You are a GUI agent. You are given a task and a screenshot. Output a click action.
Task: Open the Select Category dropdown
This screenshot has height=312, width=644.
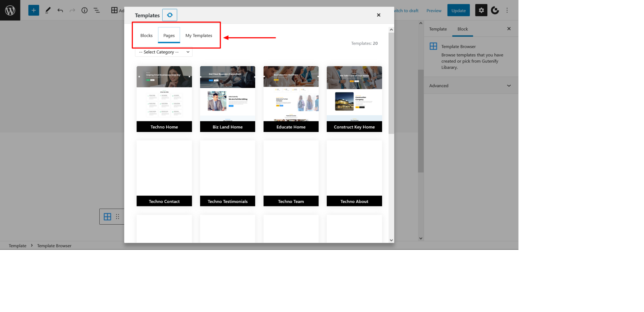[x=163, y=52]
